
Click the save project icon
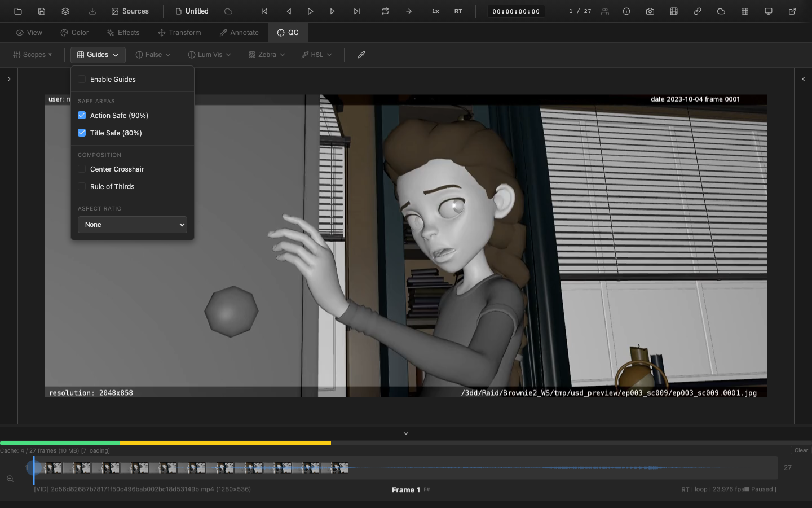coord(42,11)
